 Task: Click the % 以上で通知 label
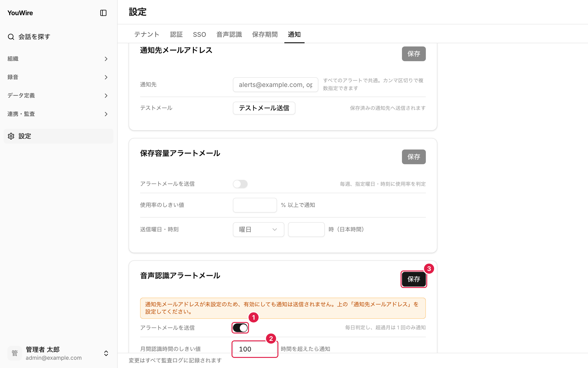pos(298,205)
